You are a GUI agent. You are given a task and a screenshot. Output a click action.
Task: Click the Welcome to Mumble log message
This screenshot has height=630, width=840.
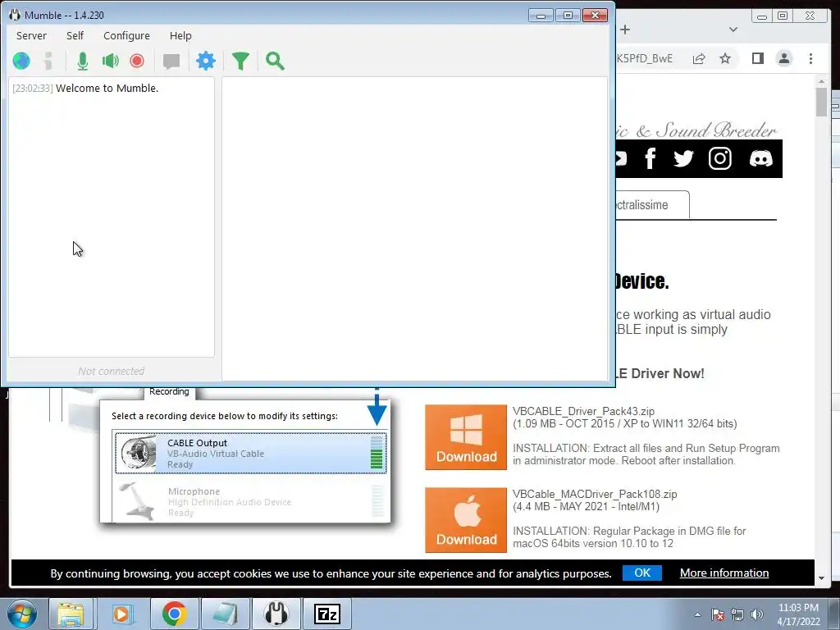pos(85,89)
